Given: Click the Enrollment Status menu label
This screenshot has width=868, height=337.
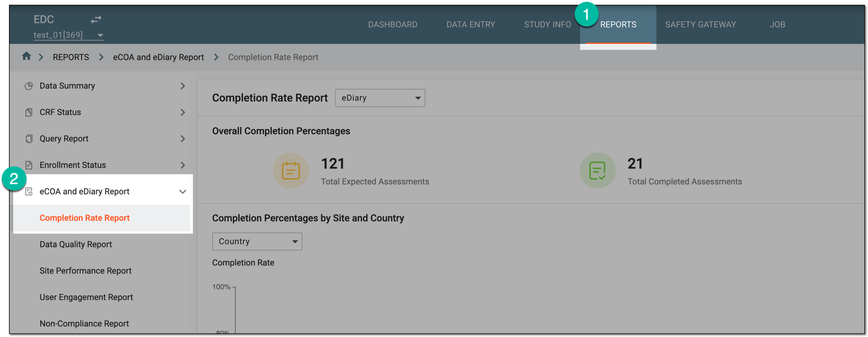Looking at the screenshot, I should pos(73,165).
